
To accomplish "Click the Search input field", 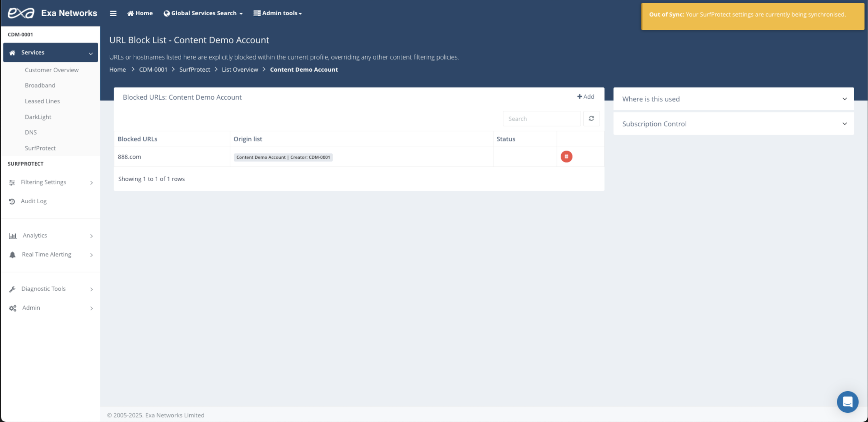I will click(x=541, y=119).
